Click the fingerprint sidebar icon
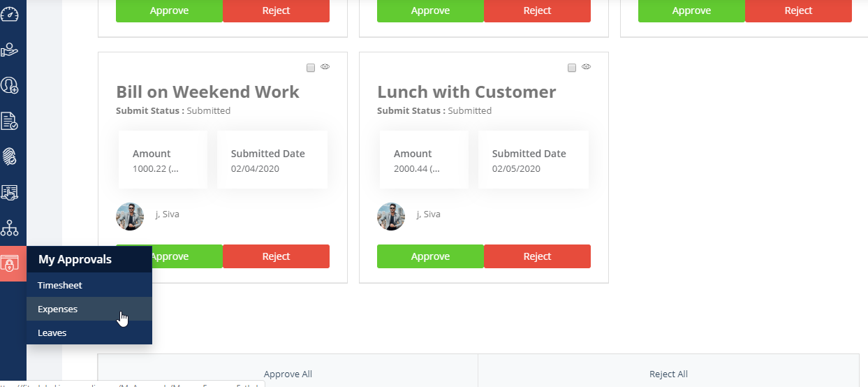868x387 pixels. point(9,156)
